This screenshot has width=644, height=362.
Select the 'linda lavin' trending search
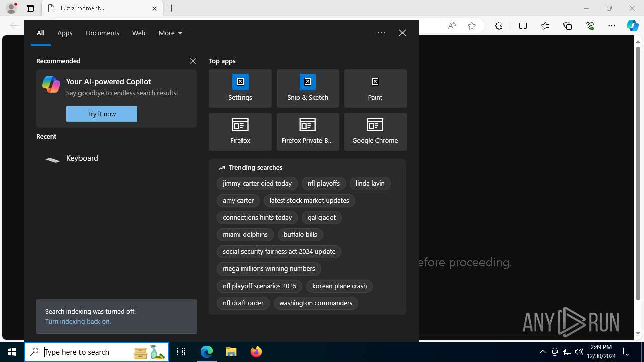[370, 184]
